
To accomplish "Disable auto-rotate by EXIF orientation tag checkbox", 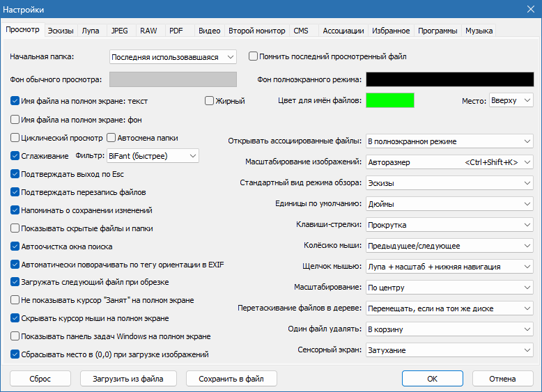I will point(15,265).
